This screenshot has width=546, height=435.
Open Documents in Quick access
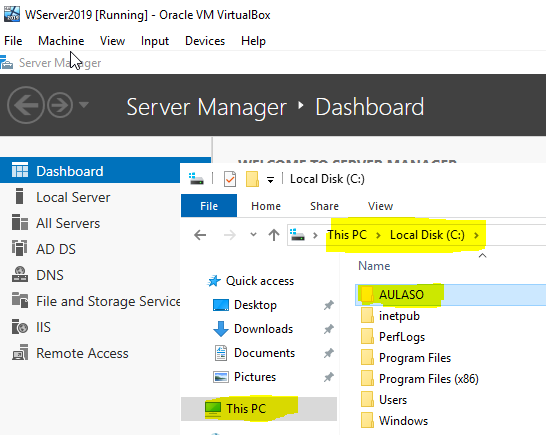(264, 353)
